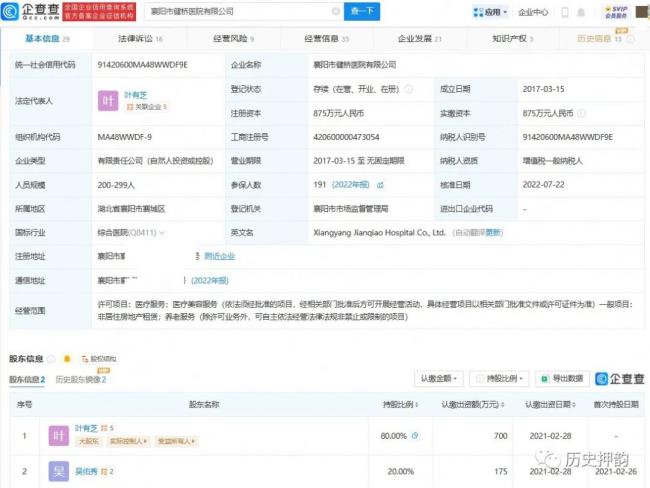Expand the 综合医院(Q8411) industry chevron
Image resolution: width=650 pixels, height=488 pixels.
161,232
